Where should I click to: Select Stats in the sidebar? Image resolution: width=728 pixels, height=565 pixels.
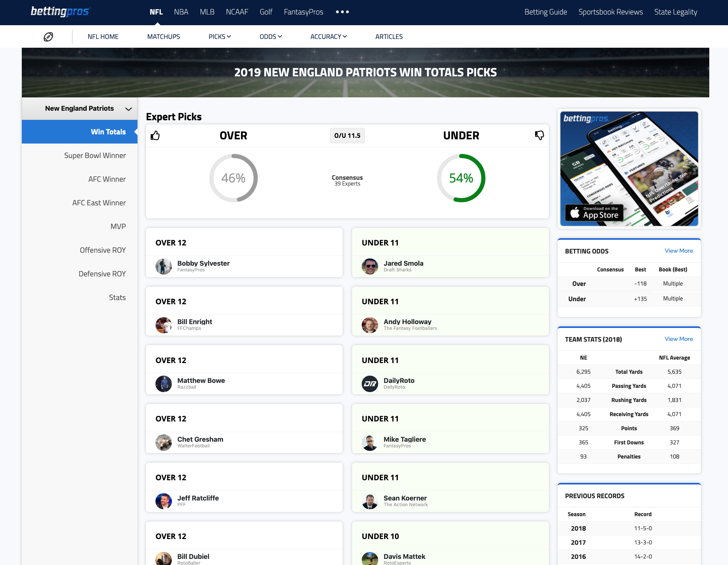117,297
